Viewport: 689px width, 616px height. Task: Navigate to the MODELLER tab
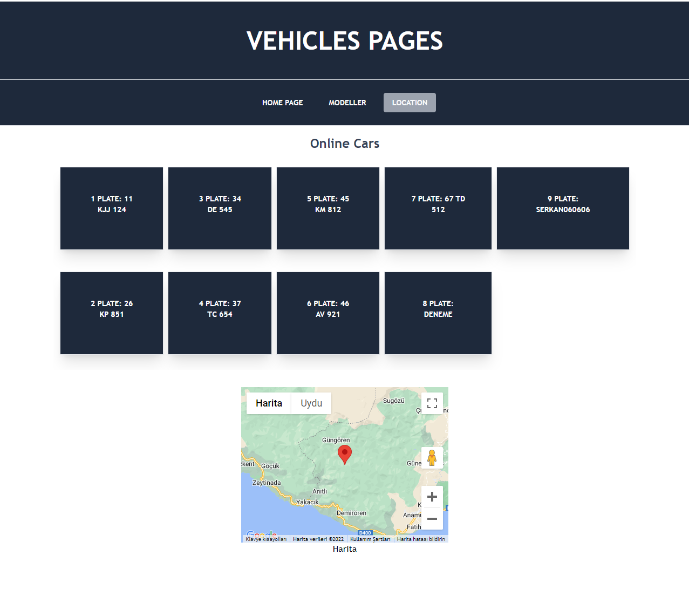point(347,103)
